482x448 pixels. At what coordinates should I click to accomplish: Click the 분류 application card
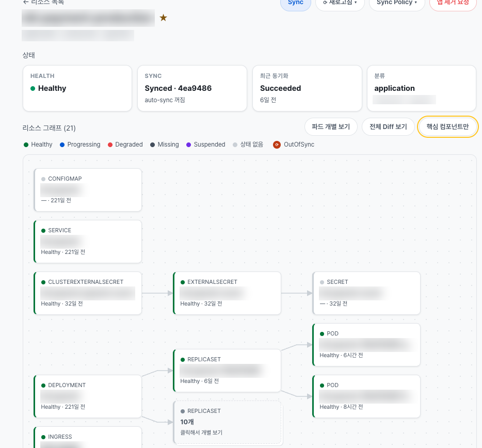click(422, 88)
